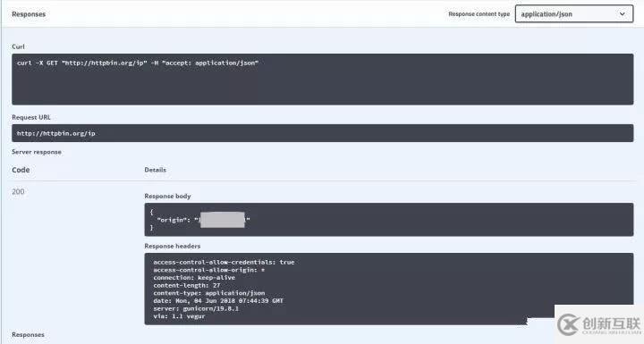Screen dimensions: 644x344
Task: Click the 'connection: keep-alive' header line
Action: tap(194, 278)
